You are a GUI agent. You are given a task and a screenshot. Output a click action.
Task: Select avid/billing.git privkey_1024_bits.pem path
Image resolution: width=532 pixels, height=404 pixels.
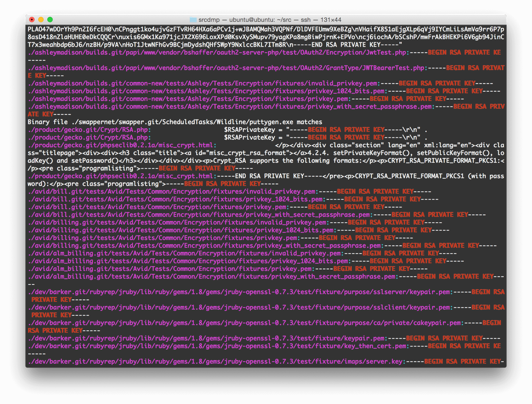181,230
